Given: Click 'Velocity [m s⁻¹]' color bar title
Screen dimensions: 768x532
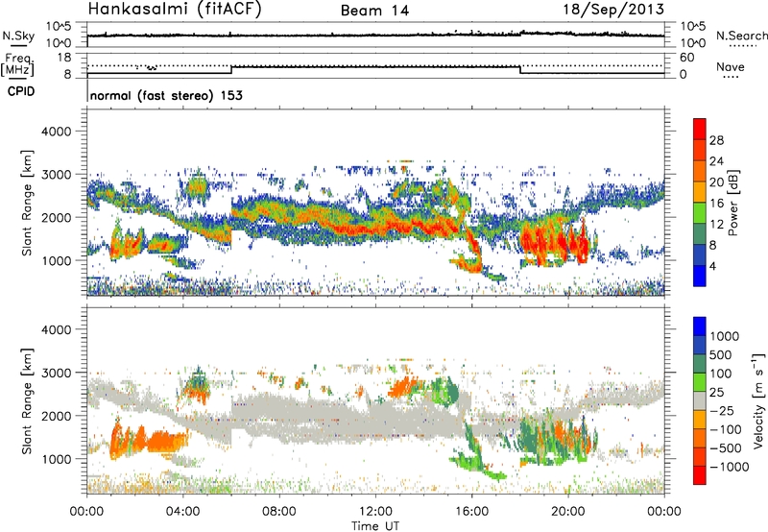Looking at the screenshot, I should (758, 400).
